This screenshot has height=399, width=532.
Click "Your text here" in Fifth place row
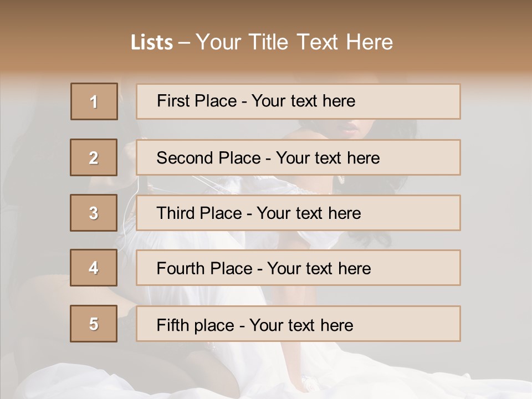click(x=301, y=325)
